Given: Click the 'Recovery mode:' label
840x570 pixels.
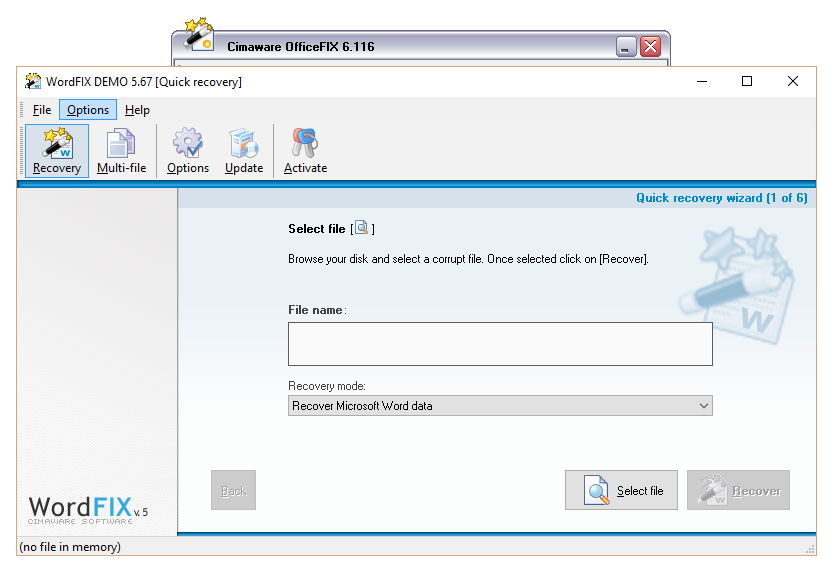Looking at the screenshot, I should pyautogui.click(x=327, y=386).
